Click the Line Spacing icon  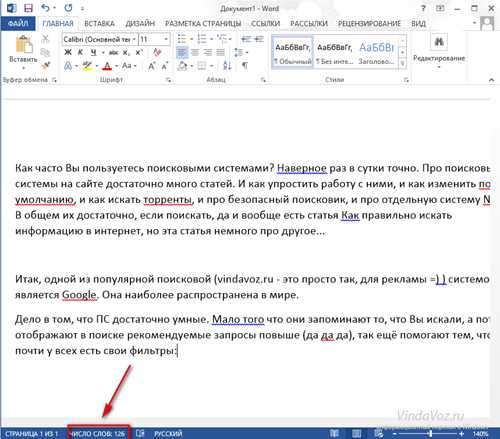238,52
